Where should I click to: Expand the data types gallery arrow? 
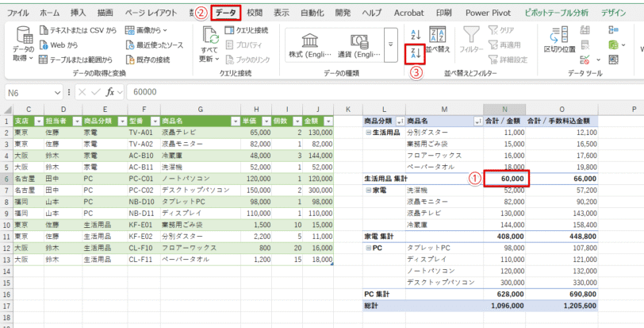tap(391, 44)
